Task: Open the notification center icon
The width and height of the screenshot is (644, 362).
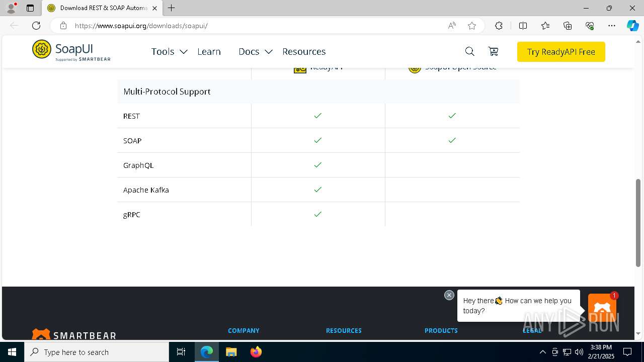Action: (x=627, y=352)
